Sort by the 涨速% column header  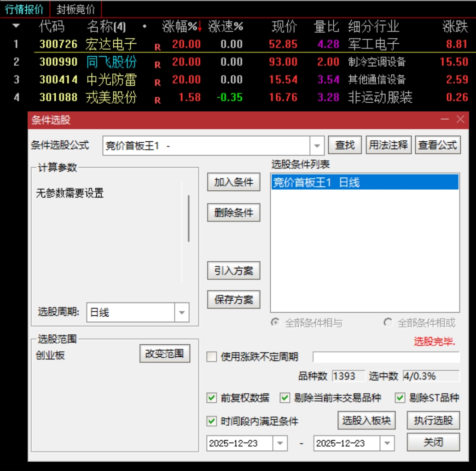(225, 26)
